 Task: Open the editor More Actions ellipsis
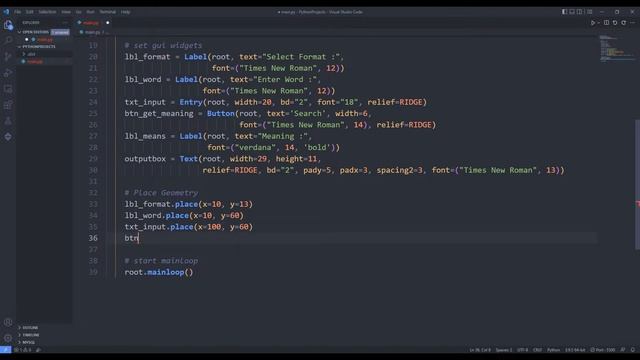tap(632, 23)
